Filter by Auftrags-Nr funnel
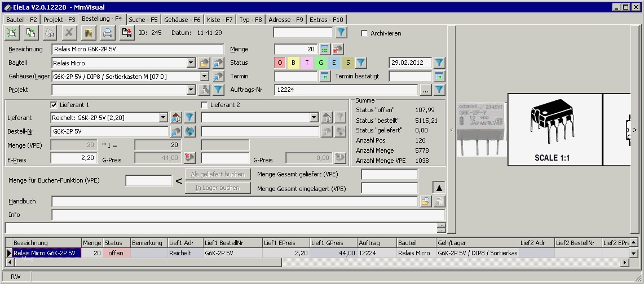The width and height of the screenshot is (644, 284). coord(439,90)
